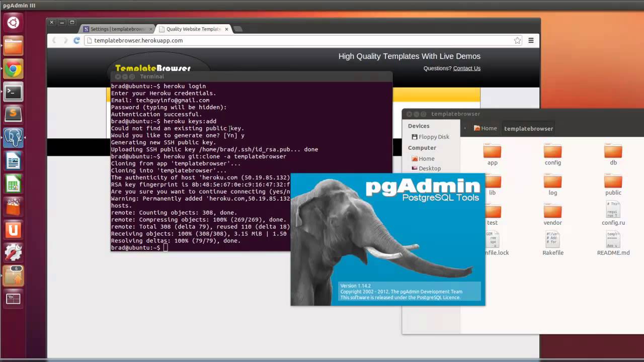Open the config folder
This screenshot has width=644, height=362.
552,154
